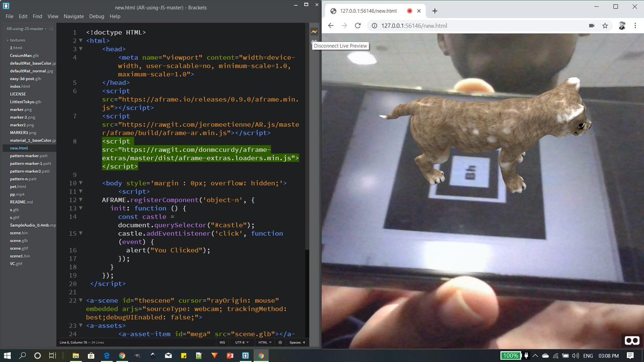
Task: Open the Chrome profile avatar
Action: point(621,25)
